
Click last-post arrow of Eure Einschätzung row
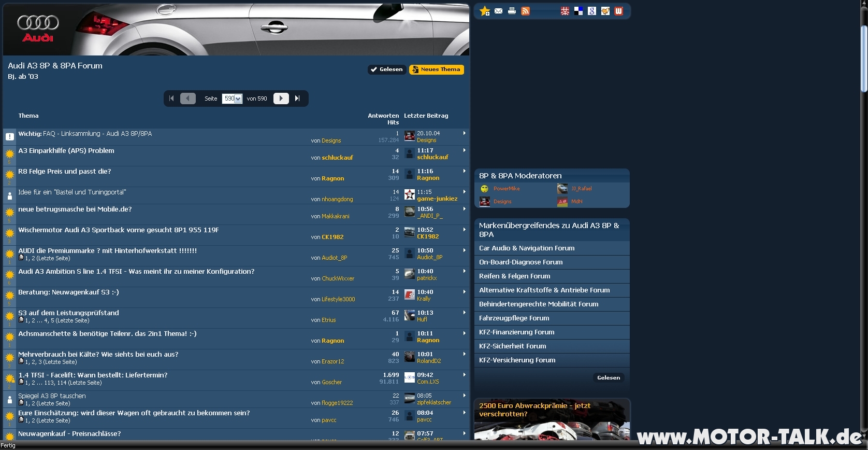464,413
